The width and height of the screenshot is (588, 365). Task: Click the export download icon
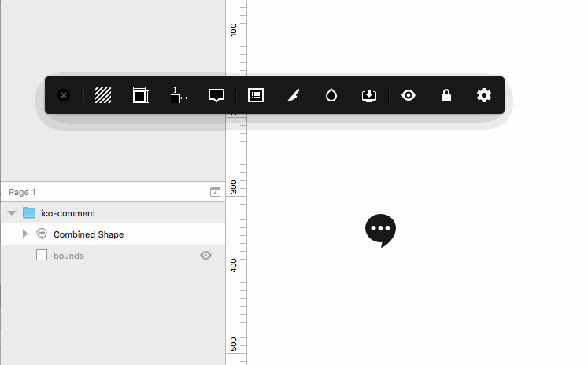pyautogui.click(x=369, y=95)
